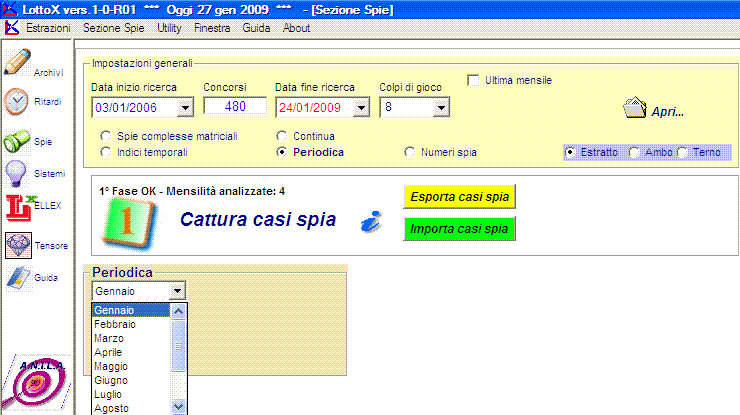The height and width of the screenshot is (415, 740).
Task: Choose Maggio in the month list
Action: 131,366
